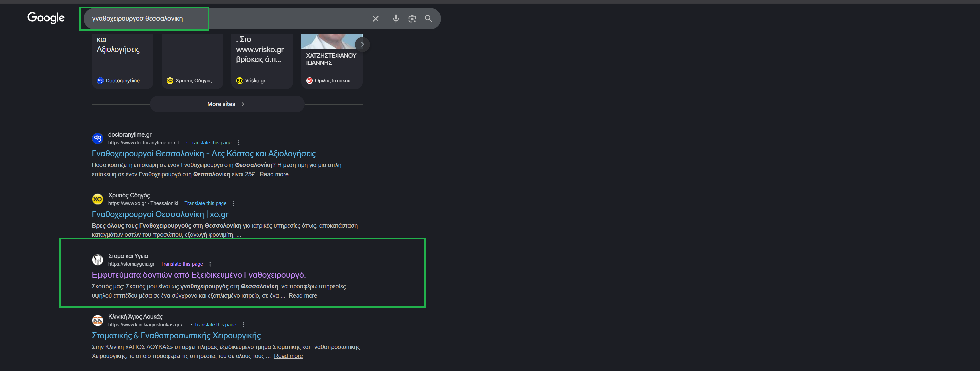Open the ΧΑΤΖΗΣΤΕΦΑΝΟΥ ΙΩΑΝΝΗΣ carousel card

click(331, 61)
